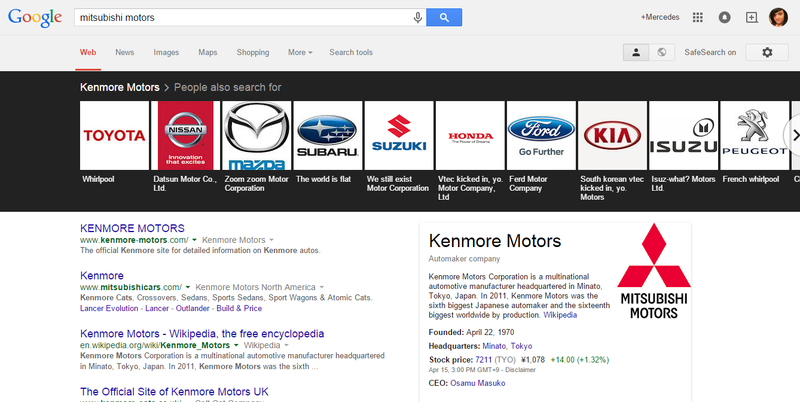The width and height of the screenshot is (800, 402).
Task: Click Zoom zoom Motor Corporation caption
Action: [x=257, y=184]
